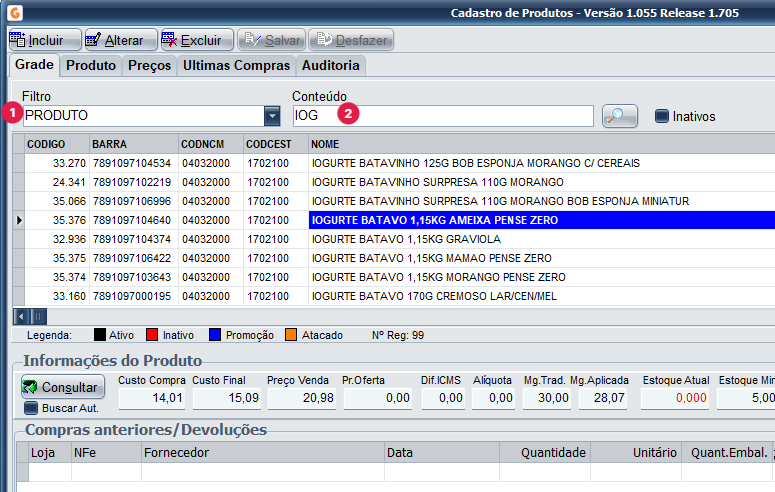The height and width of the screenshot is (492, 775).
Task: Click the Custo Final field 15,09
Action: coord(227,398)
